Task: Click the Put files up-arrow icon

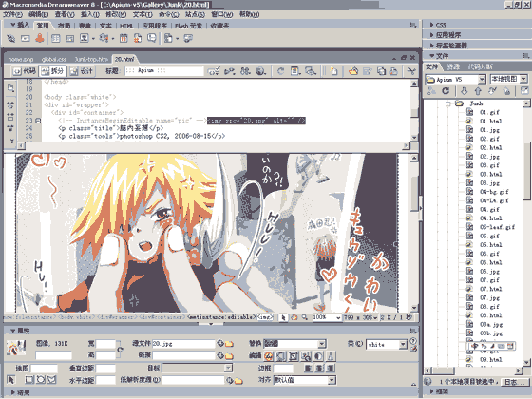Action: click(478, 91)
